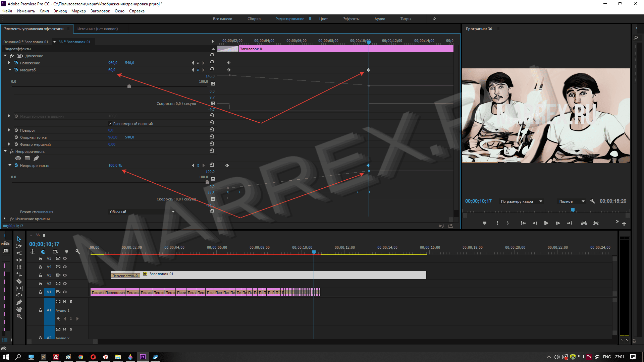Screen dimensions: 644x362
Task: Adjust Масштаб value slider handle
Action: click(x=129, y=86)
